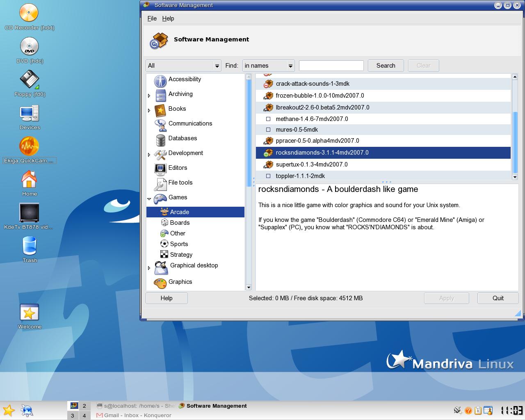
Task: Select the Other games subcategory icon
Action: (x=164, y=233)
